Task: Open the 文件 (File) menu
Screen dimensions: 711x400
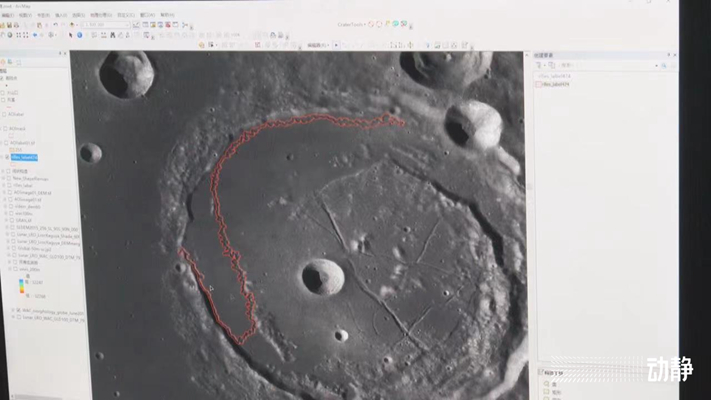Action: pyautogui.click(x=8, y=15)
